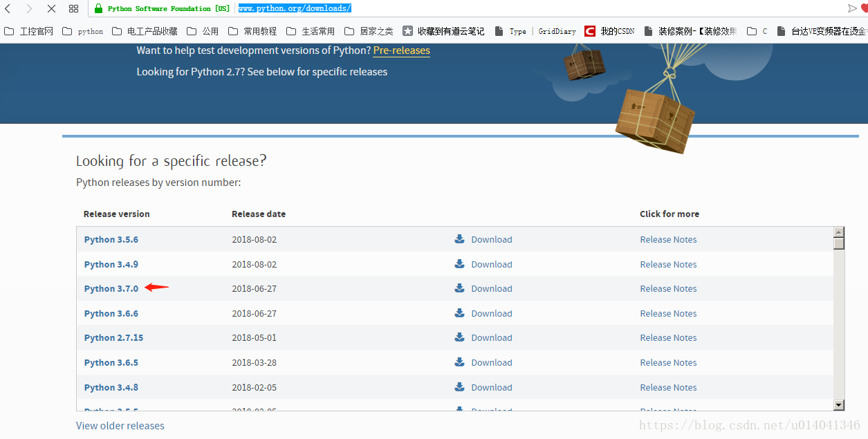Open Release Notes for Python 3.4.8
Screen dimensions: 868x439
point(668,388)
